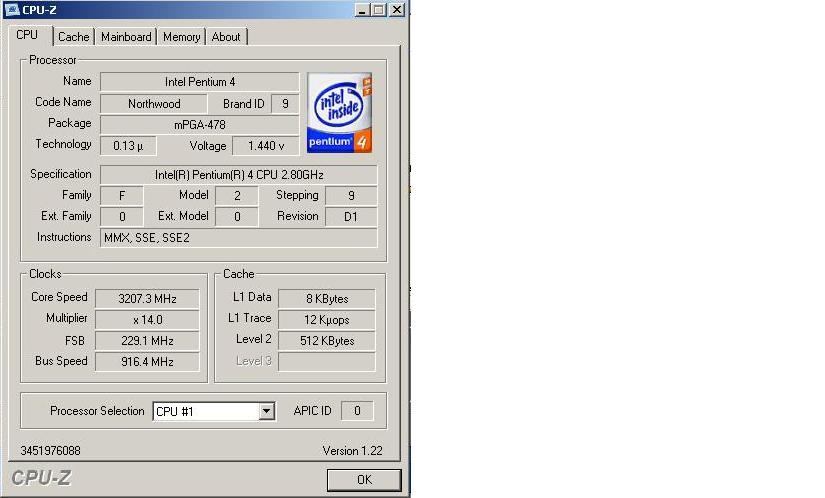This screenshot has width=825, height=498.
Task: Click the Ext. Model value field
Action: 237,217
